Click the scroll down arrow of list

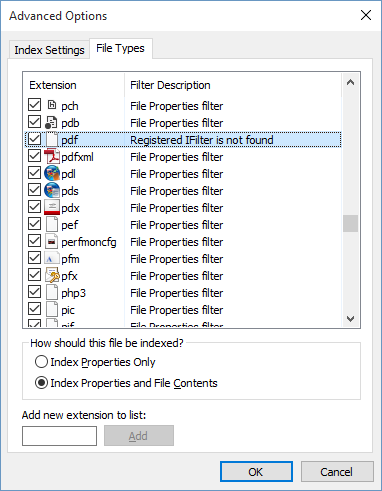350,318
